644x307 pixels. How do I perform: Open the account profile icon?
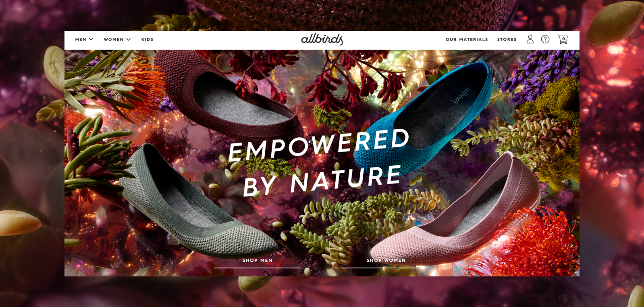[530, 39]
